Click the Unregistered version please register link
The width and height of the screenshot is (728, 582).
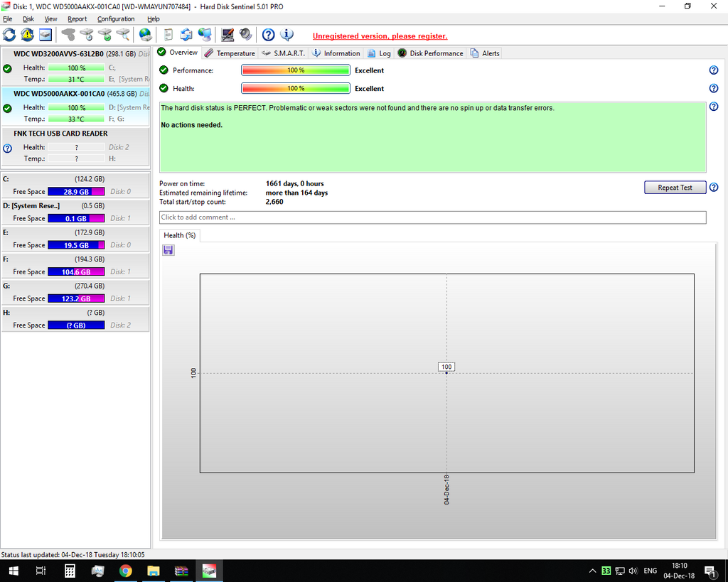380,36
